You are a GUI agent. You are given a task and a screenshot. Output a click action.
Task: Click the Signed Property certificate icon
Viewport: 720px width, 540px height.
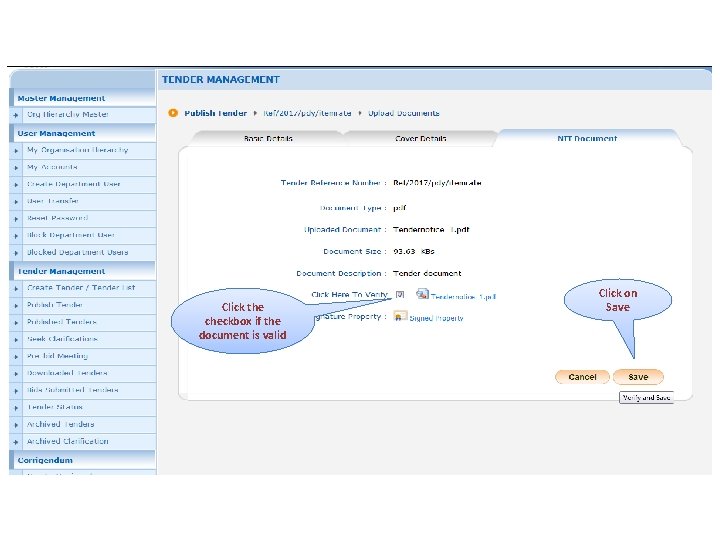(400, 316)
